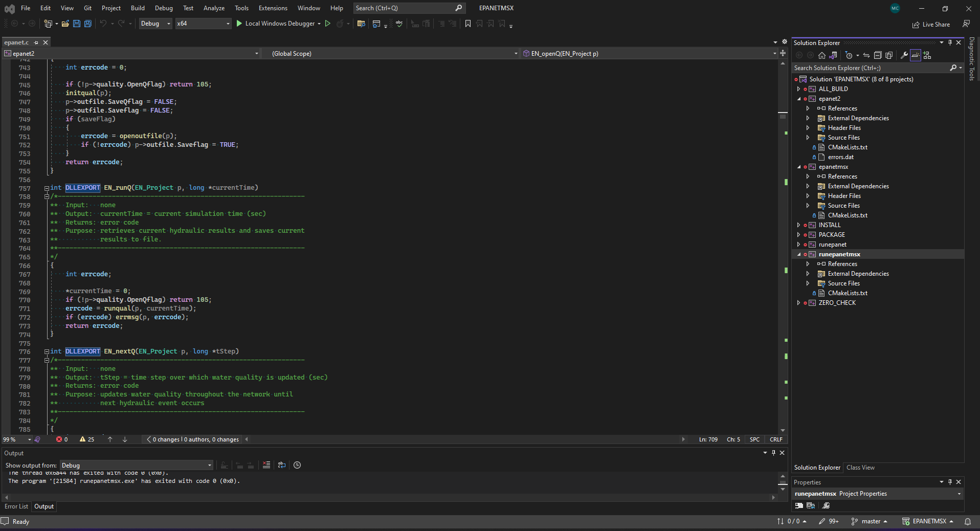
Task: Expand the ALL_BUILD project node
Action: [799, 89]
